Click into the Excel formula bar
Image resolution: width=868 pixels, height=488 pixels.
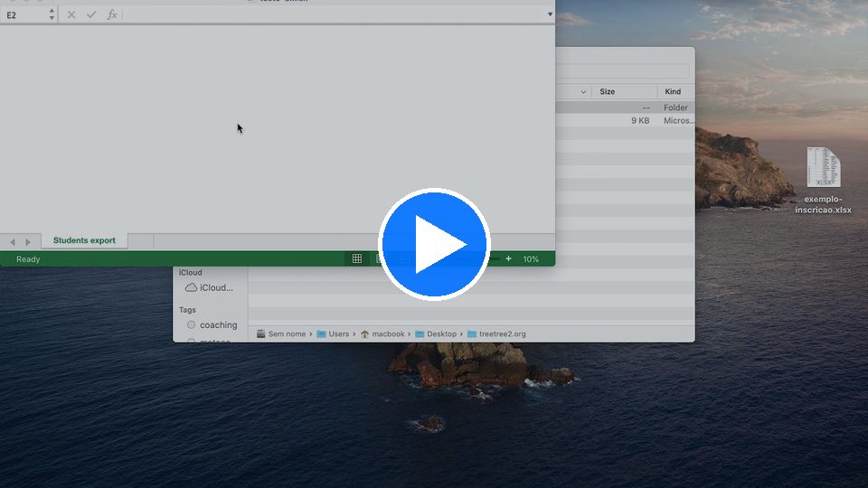click(334, 15)
